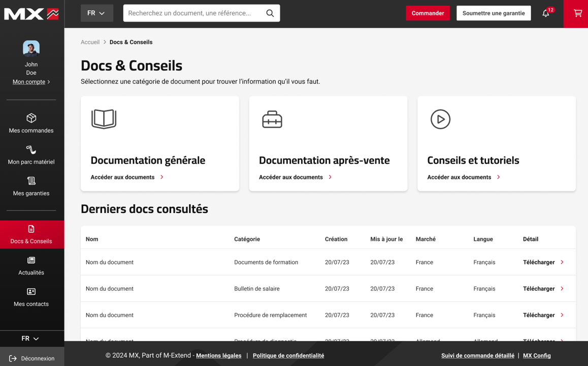Click the MX logo in top left corner
This screenshot has height=366, width=588.
pyautogui.click(x=31, y=14)
